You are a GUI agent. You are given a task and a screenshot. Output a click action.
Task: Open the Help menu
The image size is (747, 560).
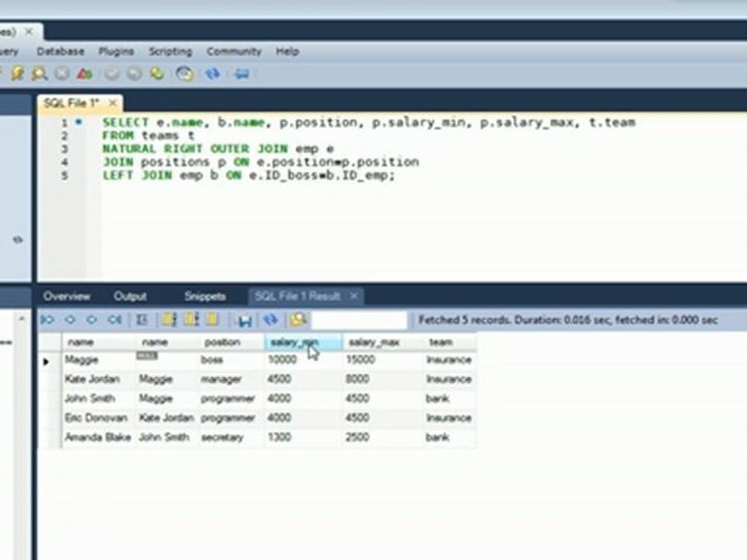click(287, 51)
